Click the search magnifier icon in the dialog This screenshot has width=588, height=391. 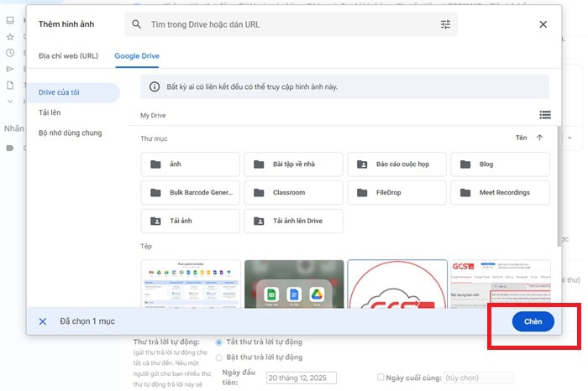pos(136,24)
